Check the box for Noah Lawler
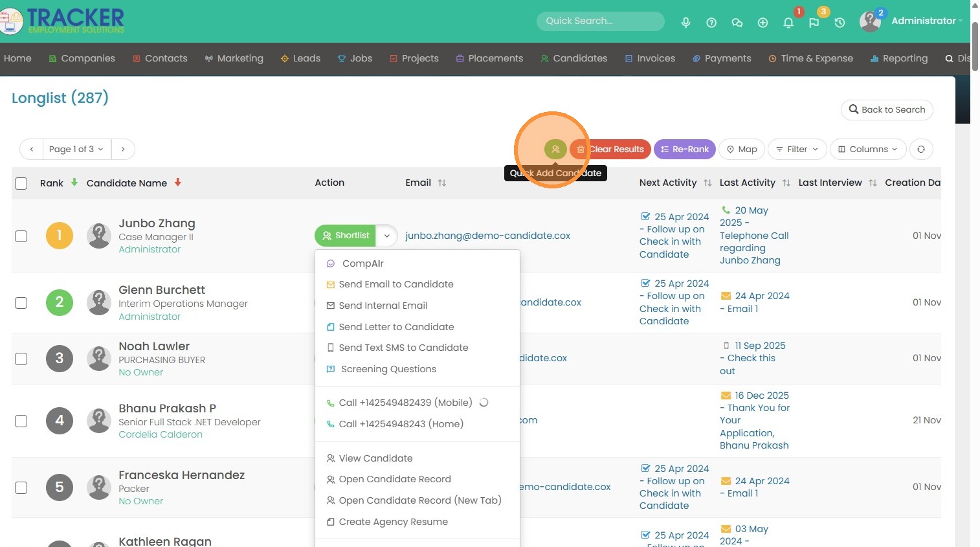This screenshot has width=980, height=547. [21, 359]
